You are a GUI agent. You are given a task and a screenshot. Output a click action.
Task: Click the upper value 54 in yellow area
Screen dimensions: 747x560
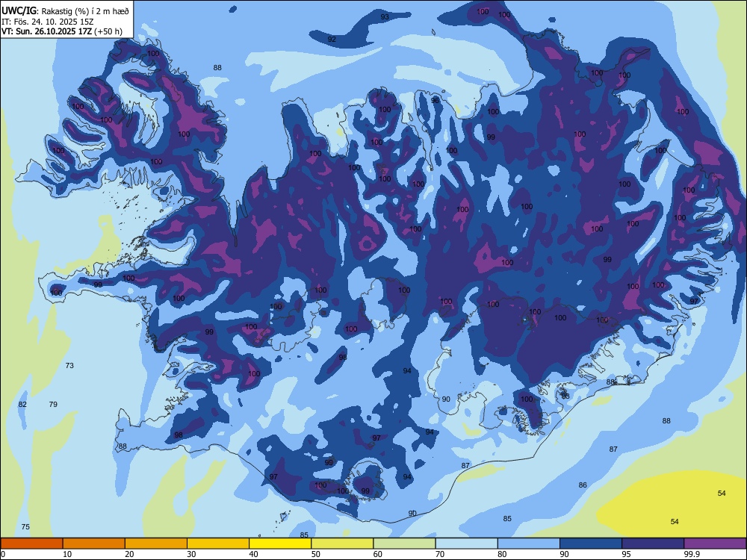722,493
